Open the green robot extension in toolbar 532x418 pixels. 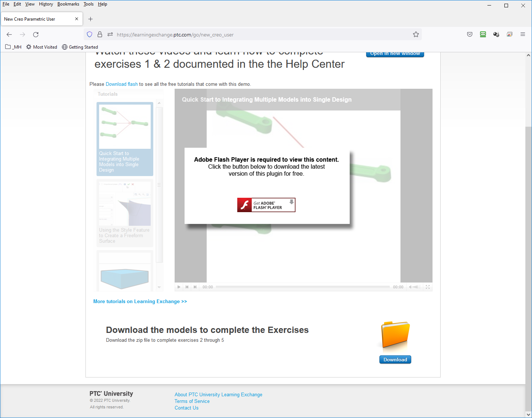[483, 34]
